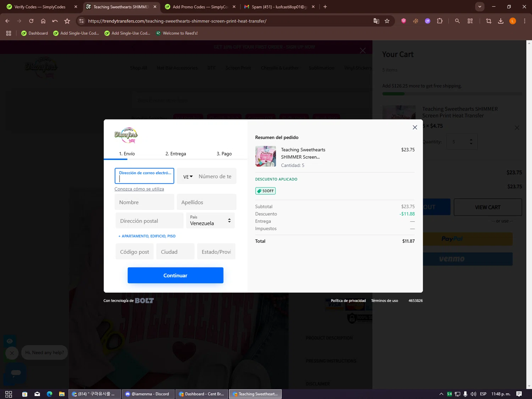532x399 pixels.
Task: Click the blue Continuar button
Action: pos(175,275)
